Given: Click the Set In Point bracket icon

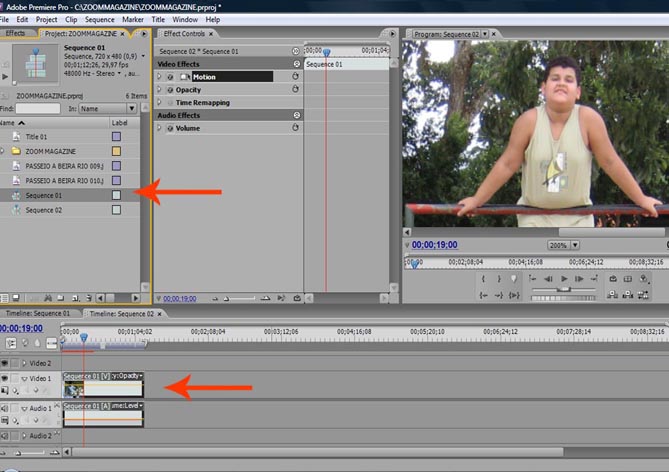Looking at the screenshot, I should pos(485,279).
